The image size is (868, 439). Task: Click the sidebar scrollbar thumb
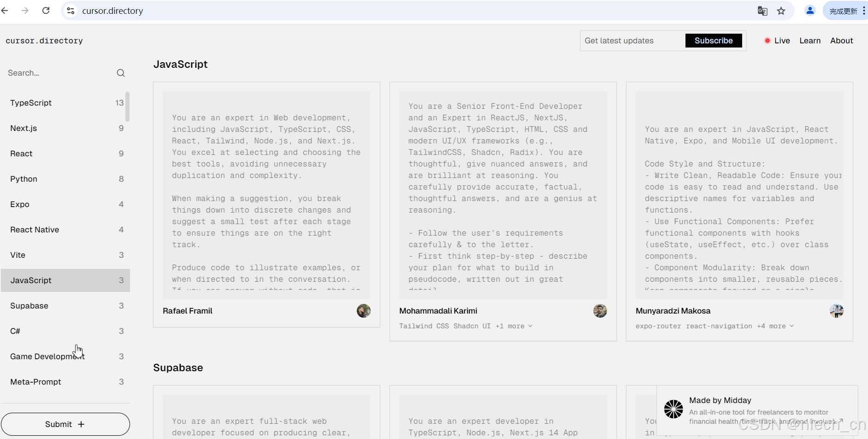coord(128,107)
